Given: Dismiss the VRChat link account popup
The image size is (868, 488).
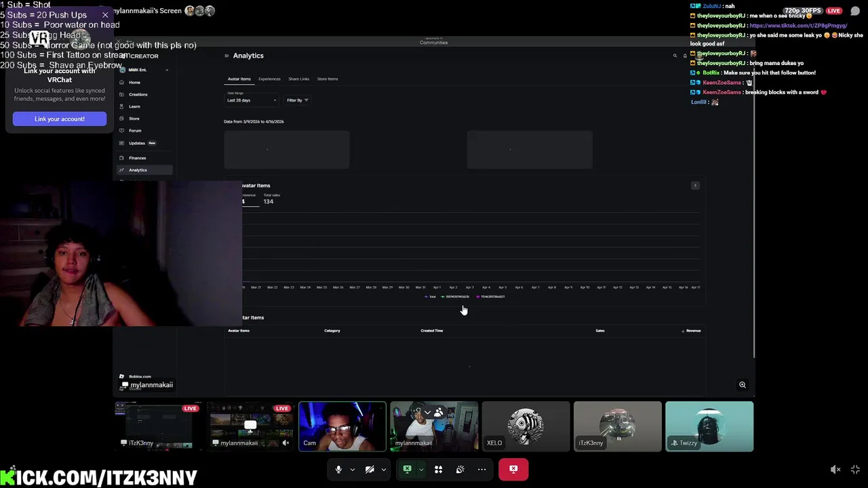Looking at the screenshot, I should click(x=105, y=14).
